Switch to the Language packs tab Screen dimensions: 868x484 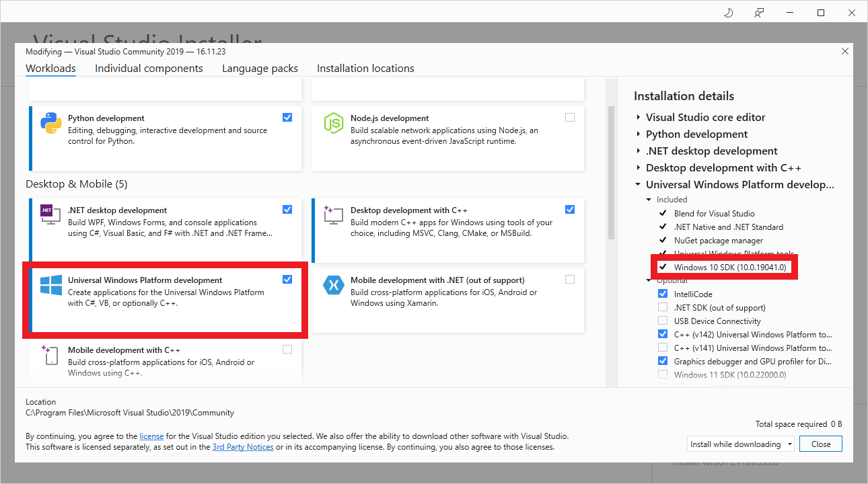tap(260, 69)
